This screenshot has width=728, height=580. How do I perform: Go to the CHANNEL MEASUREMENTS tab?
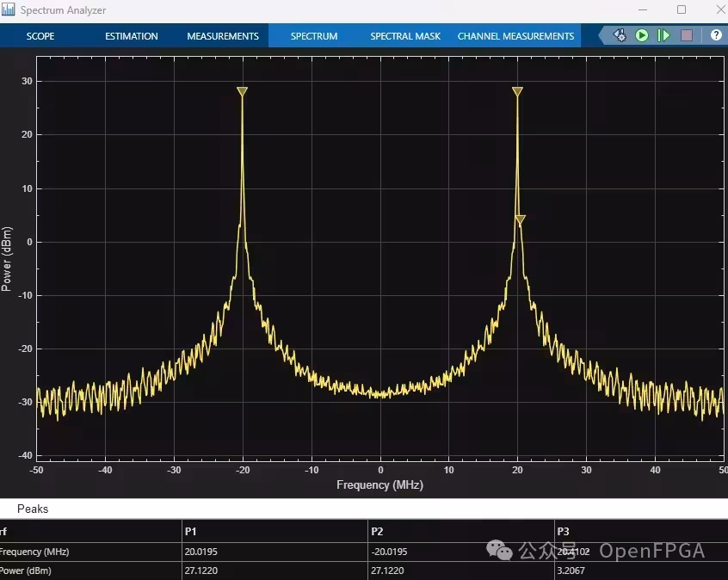(515, 36)
